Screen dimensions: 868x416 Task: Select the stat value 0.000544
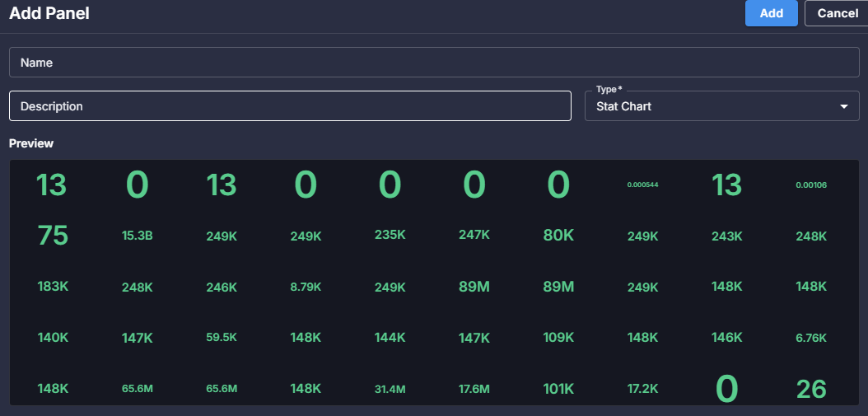coord(642,185)
